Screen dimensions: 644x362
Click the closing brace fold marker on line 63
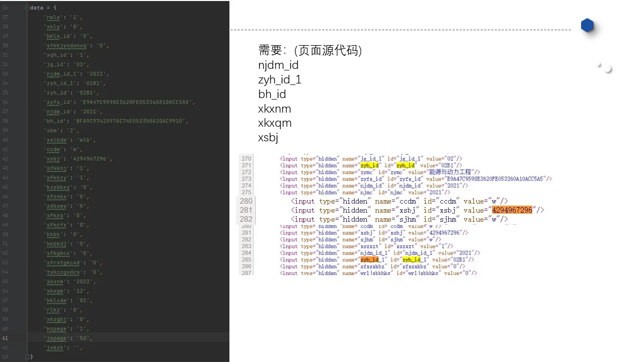(27, 357)
